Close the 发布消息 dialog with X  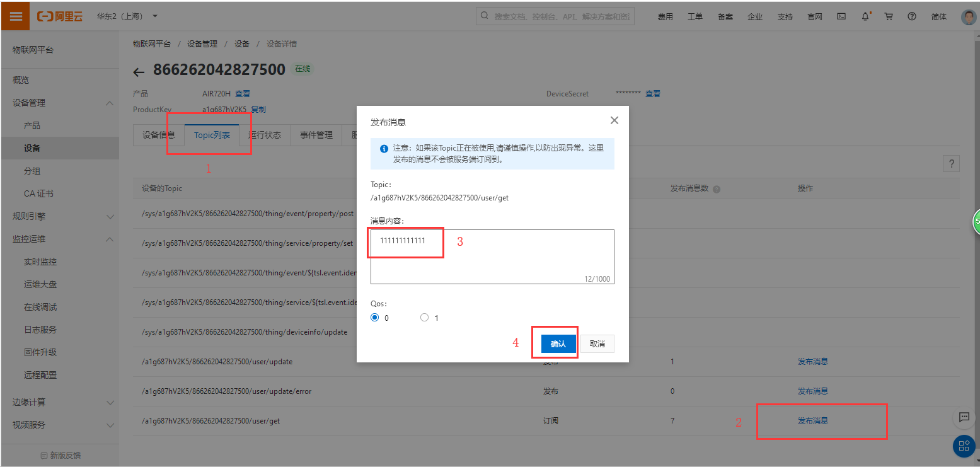(x=614, y=120)
